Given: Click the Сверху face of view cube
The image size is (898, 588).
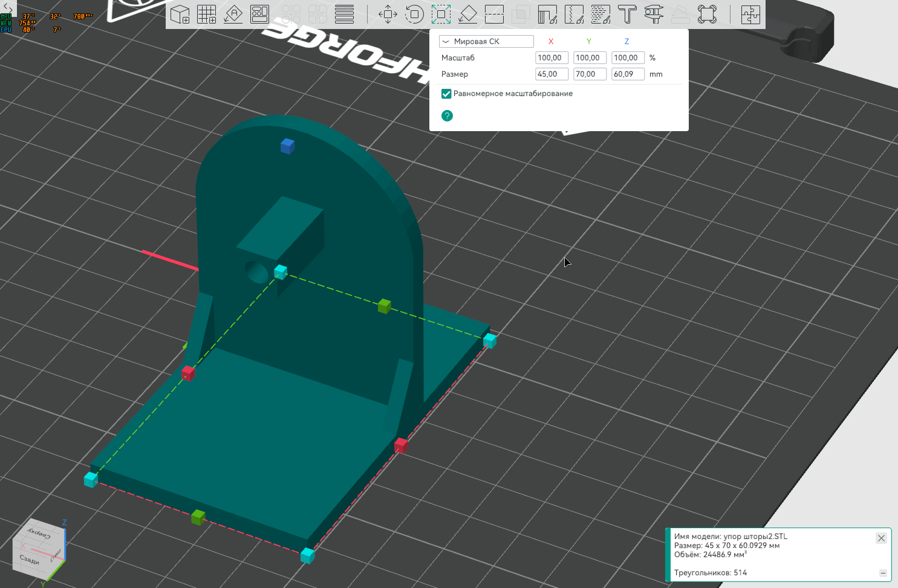Looking at the screenshot, I should (39, 534).
